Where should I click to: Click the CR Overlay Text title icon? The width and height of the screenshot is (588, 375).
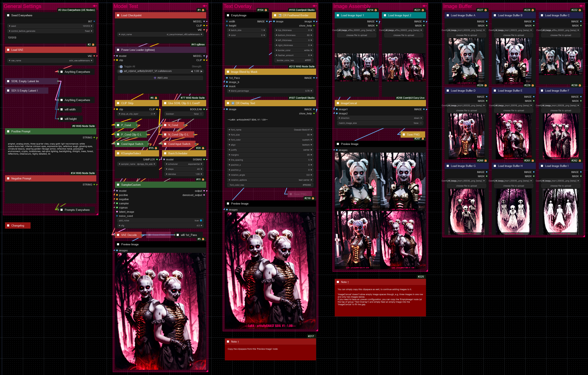tap(233, 103)
